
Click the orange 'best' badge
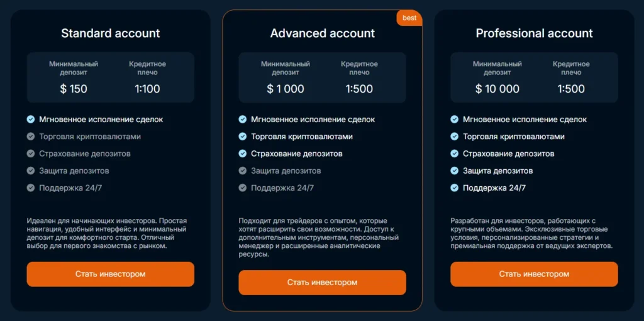pos(409,18)
